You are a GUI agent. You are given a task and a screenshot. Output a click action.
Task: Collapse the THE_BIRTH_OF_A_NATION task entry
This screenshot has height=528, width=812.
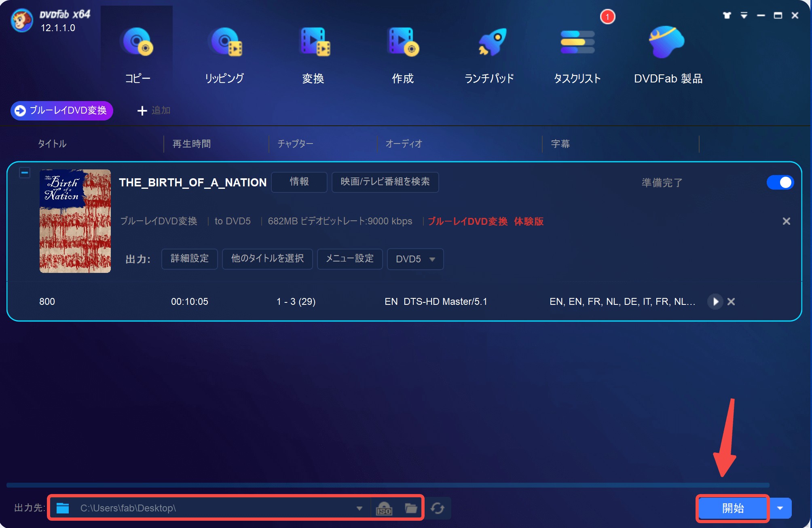(25, 173)
